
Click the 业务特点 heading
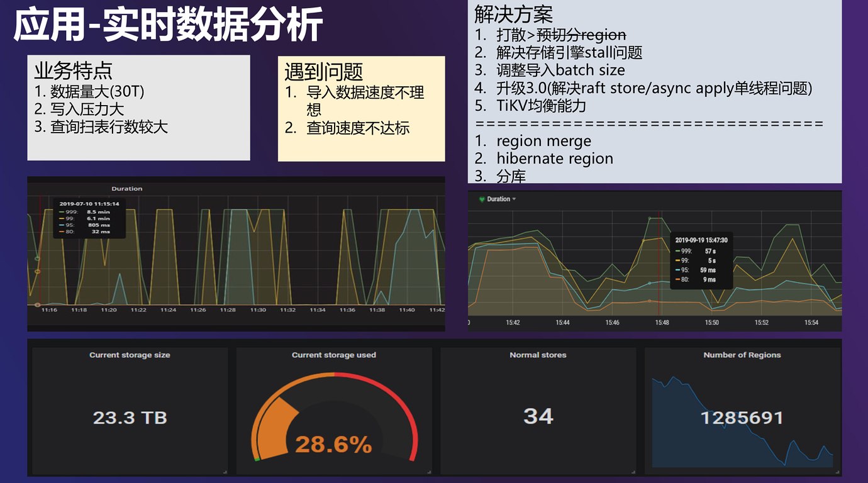pyautogui.click(x=74, y=71)
